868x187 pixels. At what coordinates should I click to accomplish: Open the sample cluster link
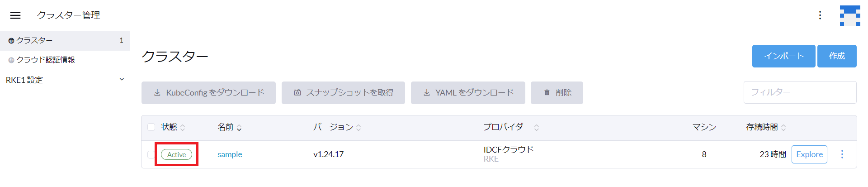[x=230, y=154]
